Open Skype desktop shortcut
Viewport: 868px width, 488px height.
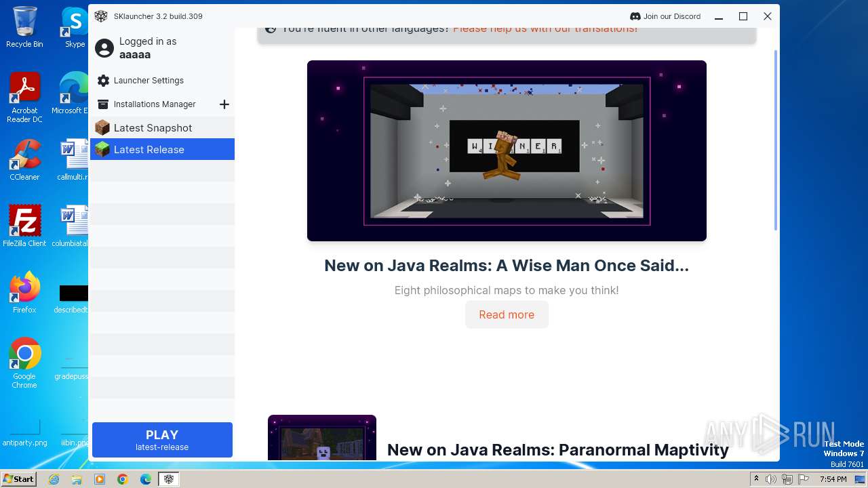tap(75, 27)
